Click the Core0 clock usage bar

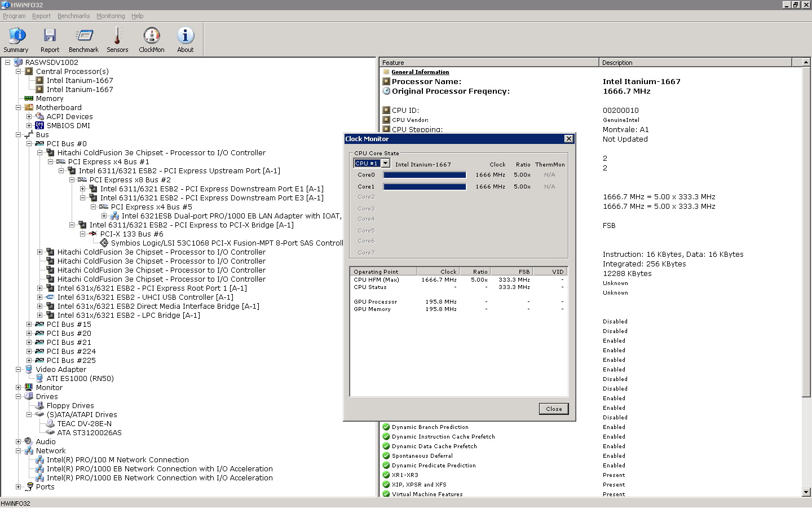pyautogui.click(x=425, y=175)
